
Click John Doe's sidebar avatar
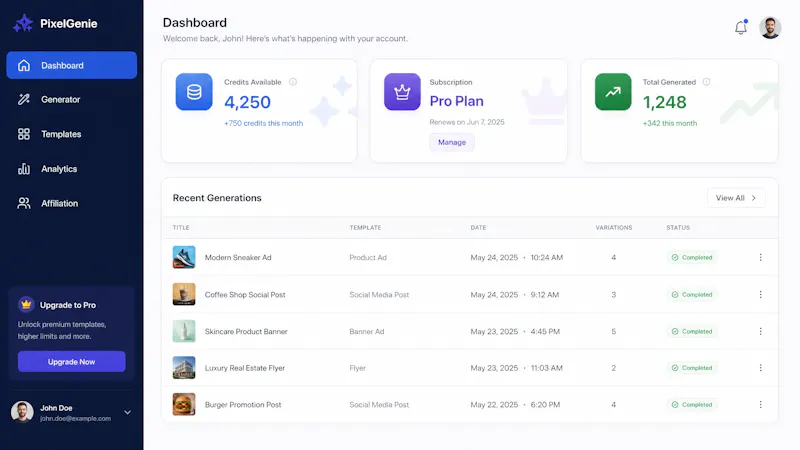coord(22,412)
